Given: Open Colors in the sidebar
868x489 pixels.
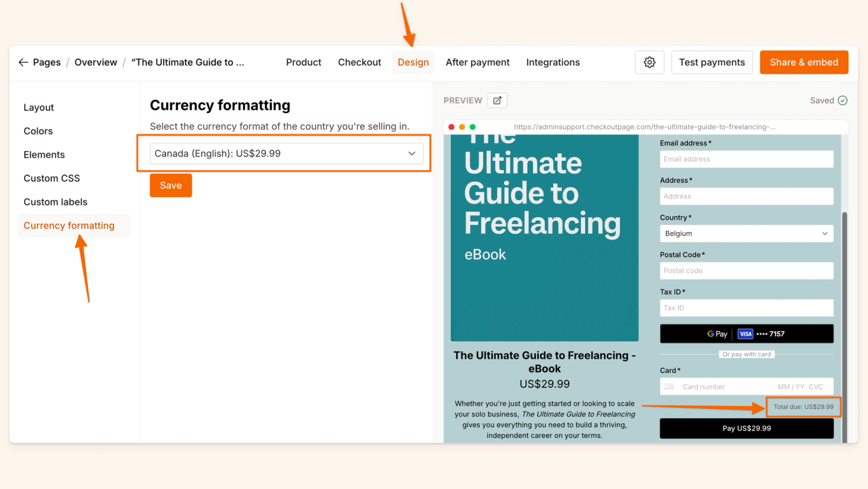Looking at the screenshot, I should 38,131.
